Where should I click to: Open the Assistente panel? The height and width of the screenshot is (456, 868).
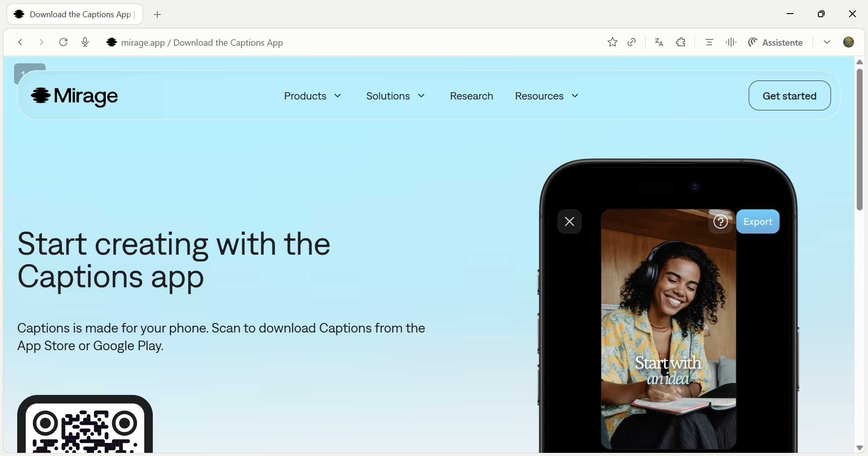[776, 43]
